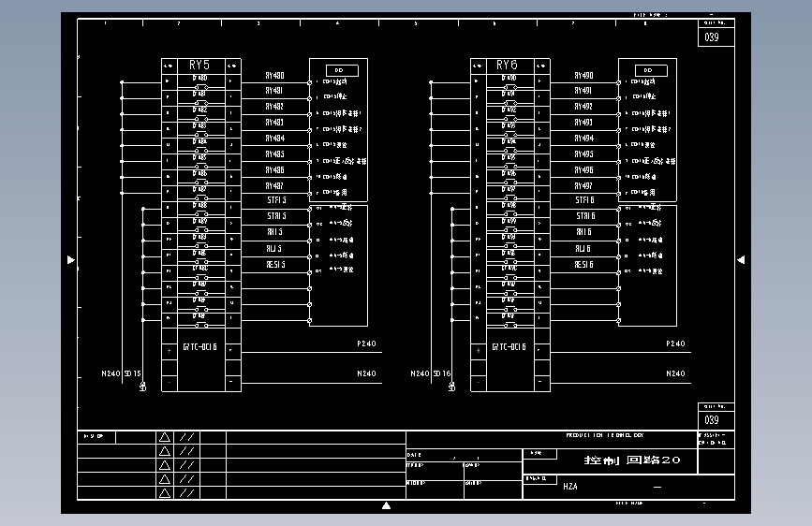812x526 pixels.
Task: Click the P240 label right of RY6
Action: 675,343
